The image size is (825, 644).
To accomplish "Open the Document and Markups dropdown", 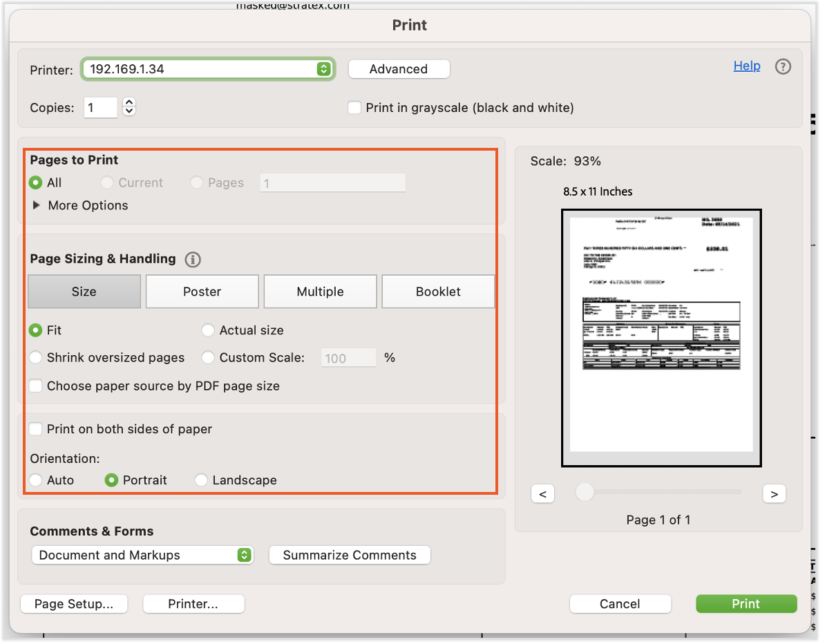I will tap(244, 554).
